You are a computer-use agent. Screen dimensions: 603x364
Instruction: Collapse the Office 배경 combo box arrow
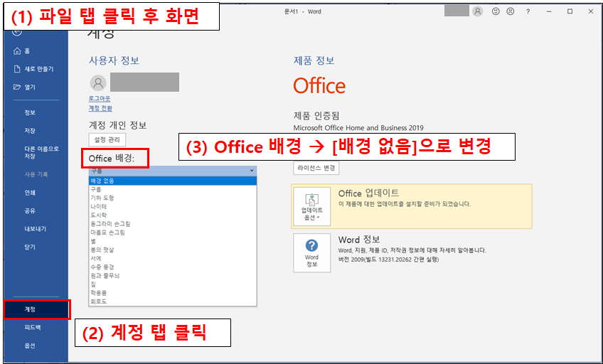(x=252, y=171)
